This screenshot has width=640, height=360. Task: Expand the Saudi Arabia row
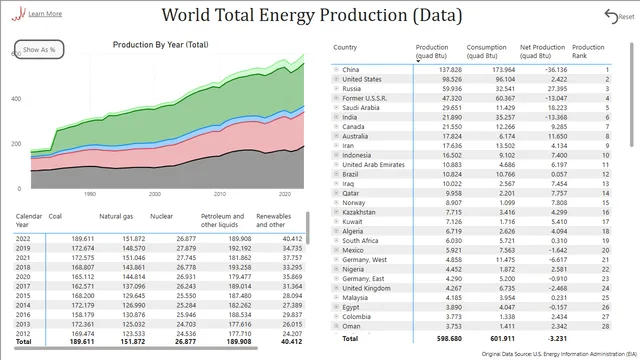(x=336, y=107)
